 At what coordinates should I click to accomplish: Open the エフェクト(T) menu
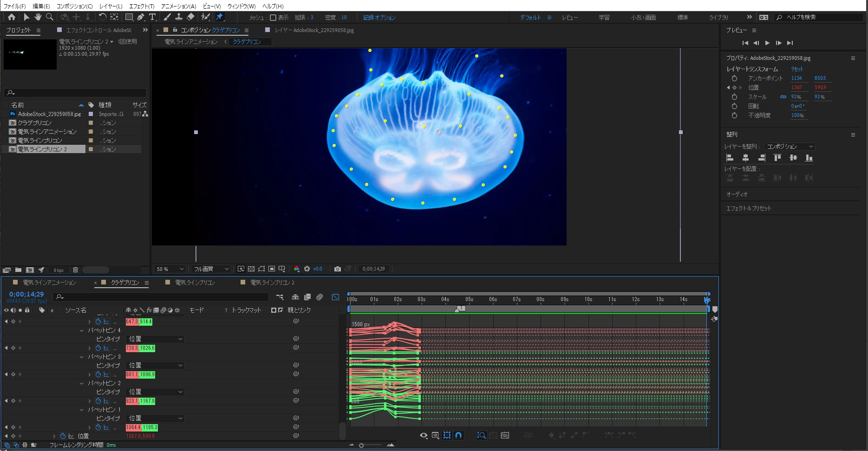pyautogui.click(x=141, y=6)
